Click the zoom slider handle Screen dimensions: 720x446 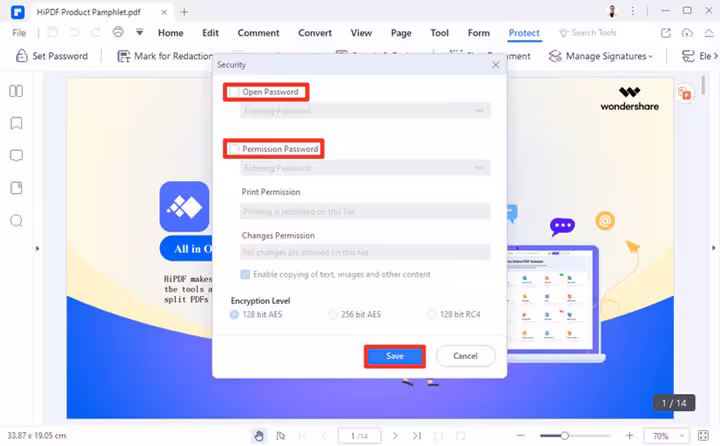point(564,435)
